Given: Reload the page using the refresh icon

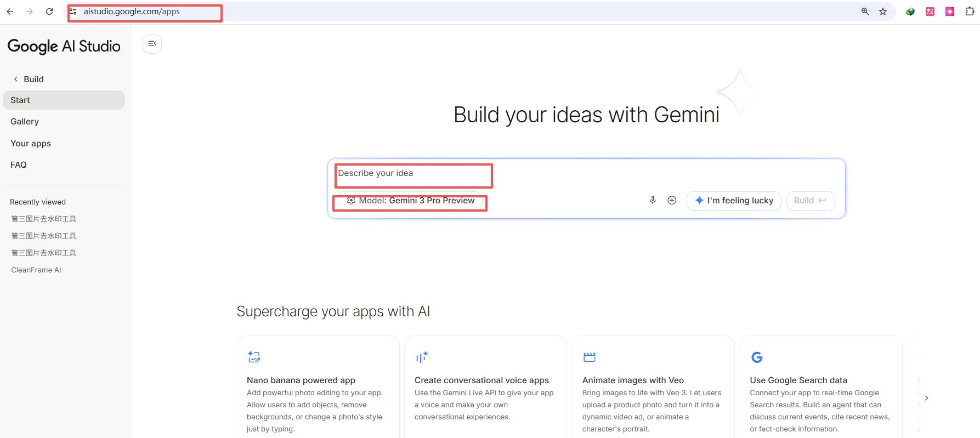Looking at the screenshot, I should pos(49,12).
